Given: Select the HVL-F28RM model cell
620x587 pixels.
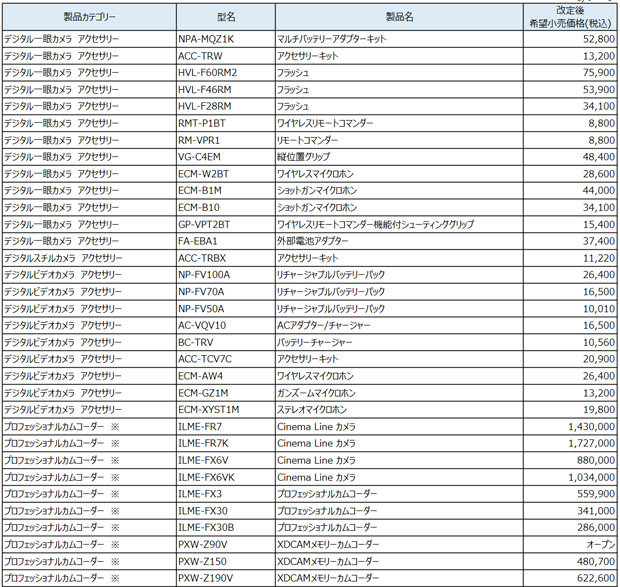Looking at the screenshot, I should [x=226, y=106].
